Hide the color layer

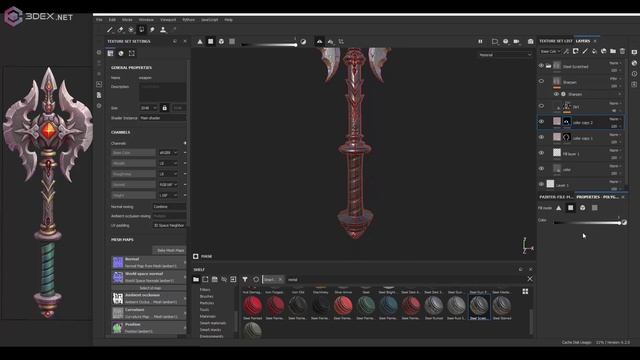pos(541,169)
